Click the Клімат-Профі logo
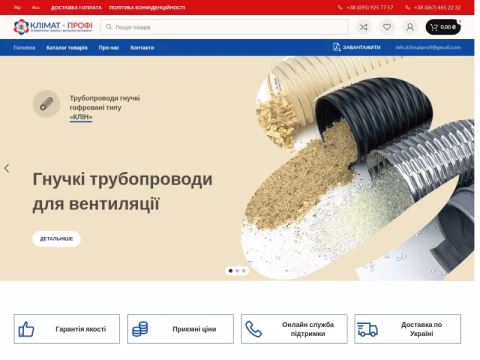This screenshot has height=360, width=480. [x=53, y=27]
